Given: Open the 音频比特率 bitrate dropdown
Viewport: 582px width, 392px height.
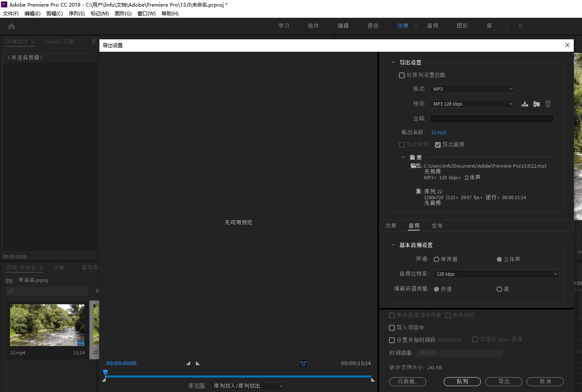Looking at the screenshot, I should (496, 274).
